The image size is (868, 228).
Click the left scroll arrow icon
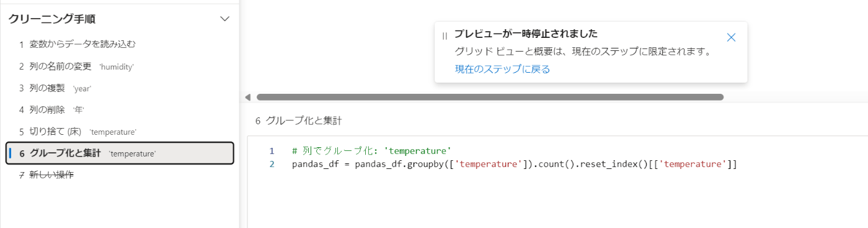pyautogui.click(x=248, y=97)
